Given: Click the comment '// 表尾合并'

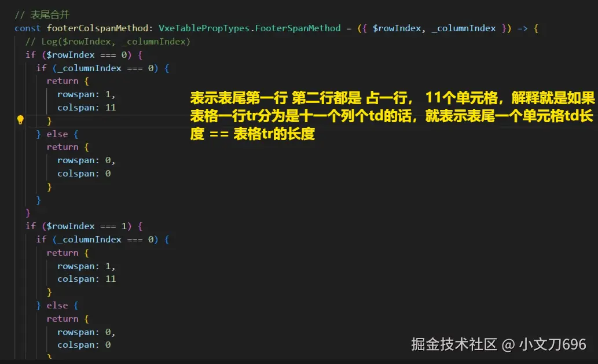Looking at the screenshot, I should pyautogui.click(x=42, y=15).
